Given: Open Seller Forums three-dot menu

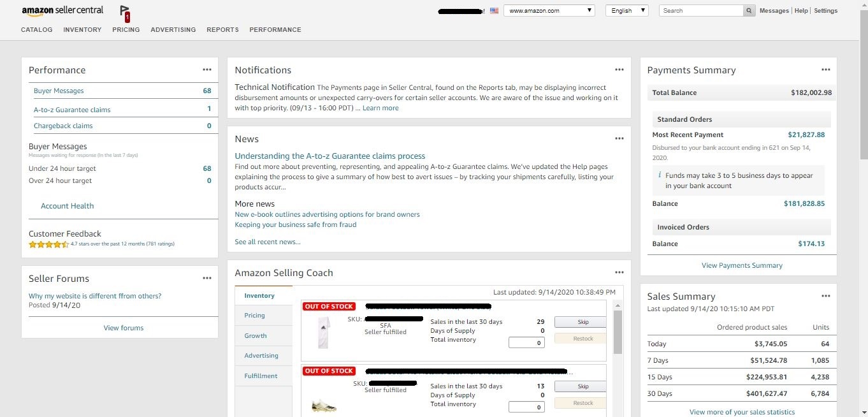Looking at the screenshot, I should (x=207, y=278).
